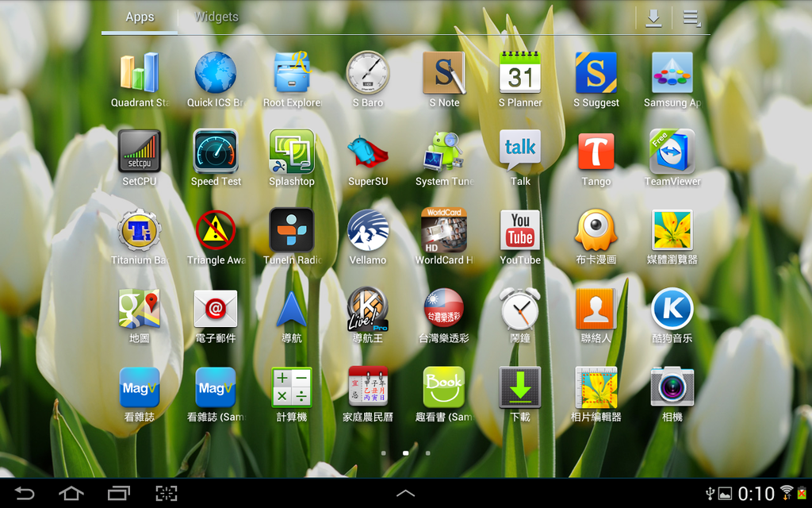
Task: Open the 鬧鐘 alarm clock
Action: coord(520,309)
